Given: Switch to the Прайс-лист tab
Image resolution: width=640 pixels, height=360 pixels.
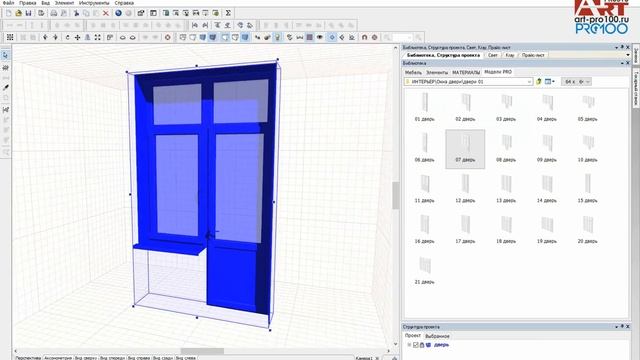Looking at the screenshot, I should [533, 55].
